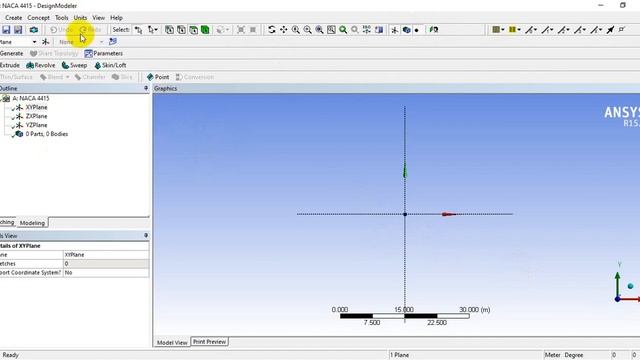Click the Skin/Loft button

[110, 65]
